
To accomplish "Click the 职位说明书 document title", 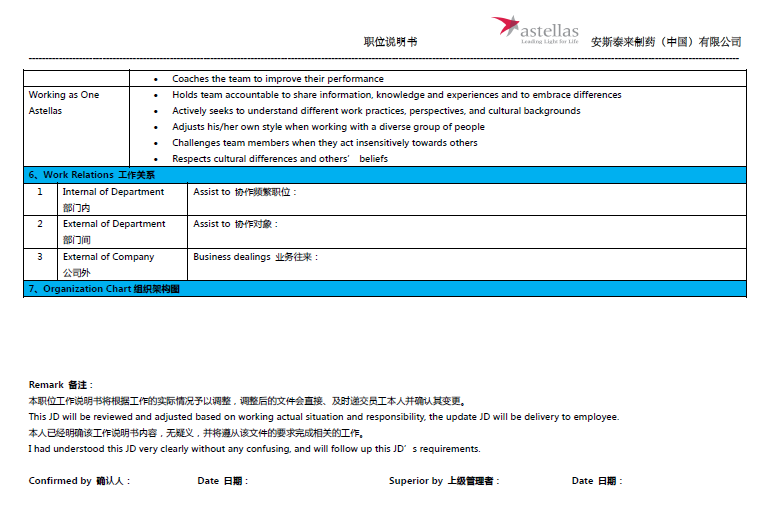I will [390, 42].
